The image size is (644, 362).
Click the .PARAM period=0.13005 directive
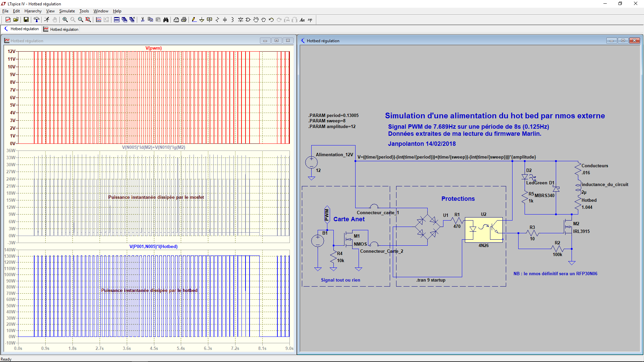(x=333, y=116)
